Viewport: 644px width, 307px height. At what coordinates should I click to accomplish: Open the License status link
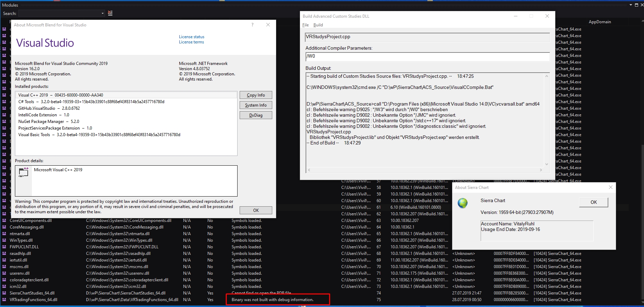[191, 37]
